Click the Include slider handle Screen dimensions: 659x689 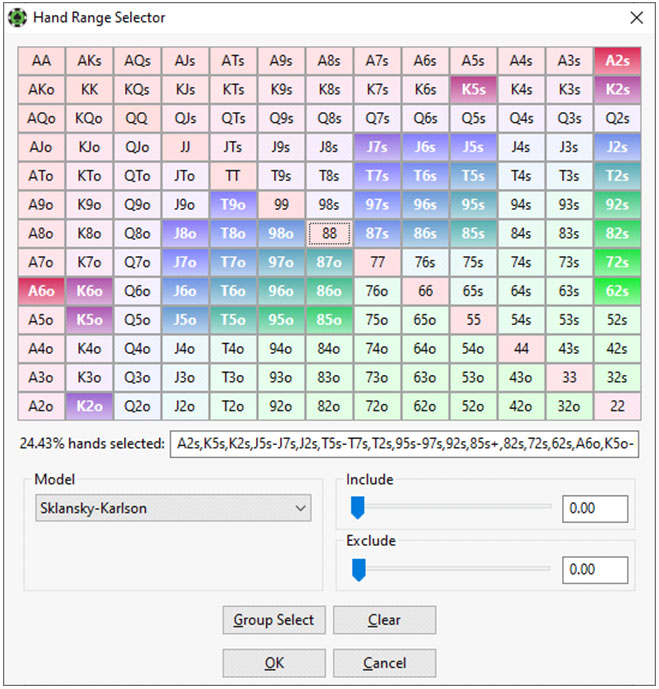coord(357,508)
